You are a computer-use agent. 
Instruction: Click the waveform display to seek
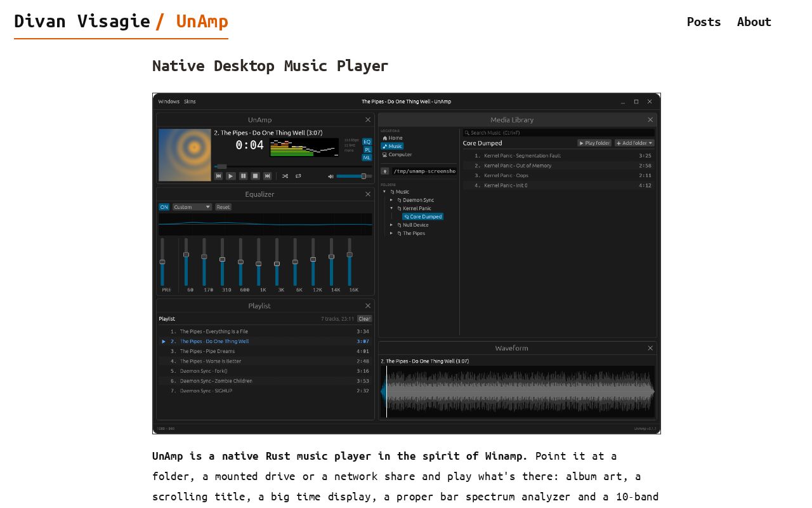click(518, 392)
